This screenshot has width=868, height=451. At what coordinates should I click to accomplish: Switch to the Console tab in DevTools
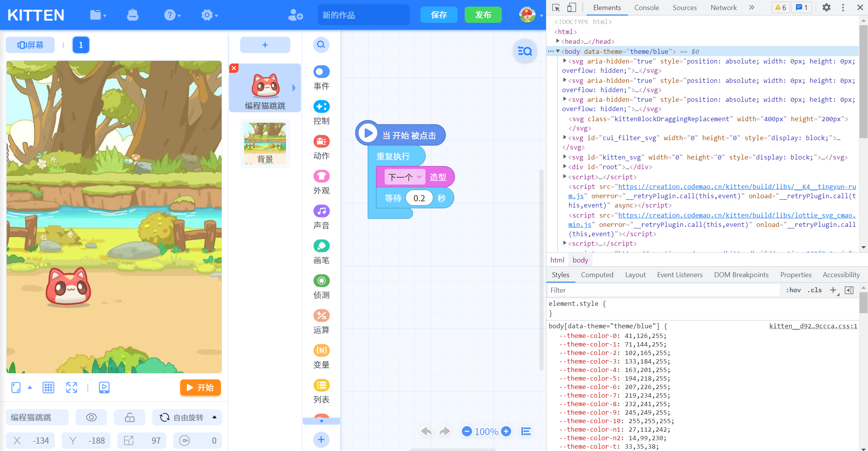[x=646, y=8]
